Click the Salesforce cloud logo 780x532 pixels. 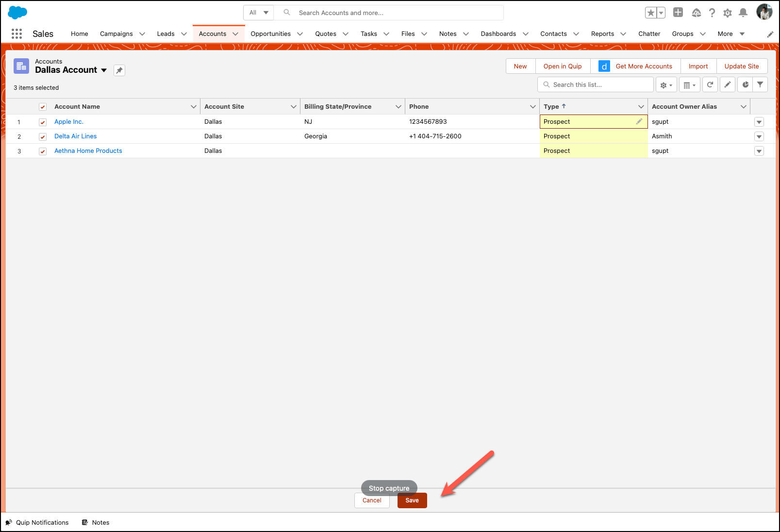pos(17,13)
